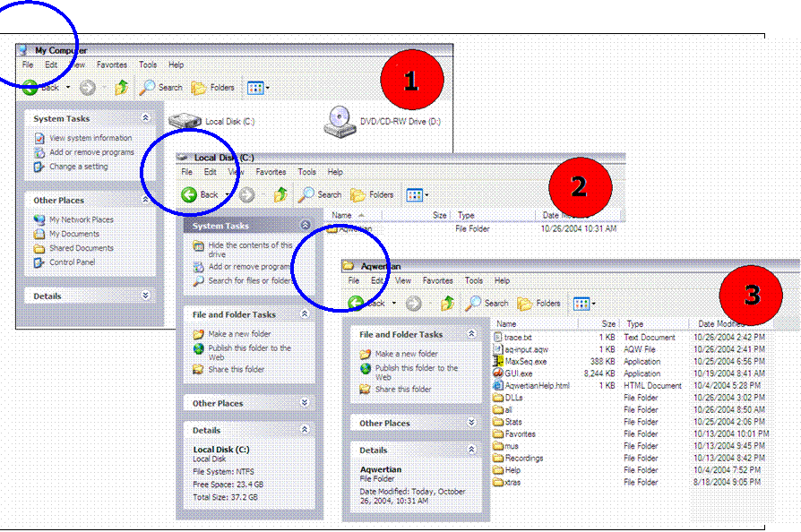This screenshot has height=532, width=801.
Task: Select the trace.txt text document
Action: [517, 337]
